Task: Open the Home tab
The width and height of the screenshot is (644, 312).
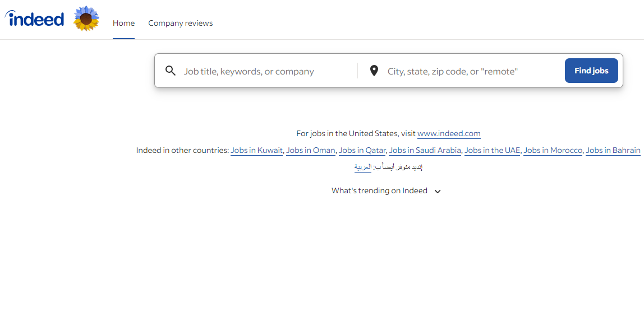Action: pyautogui.click(x=123, y=23)
